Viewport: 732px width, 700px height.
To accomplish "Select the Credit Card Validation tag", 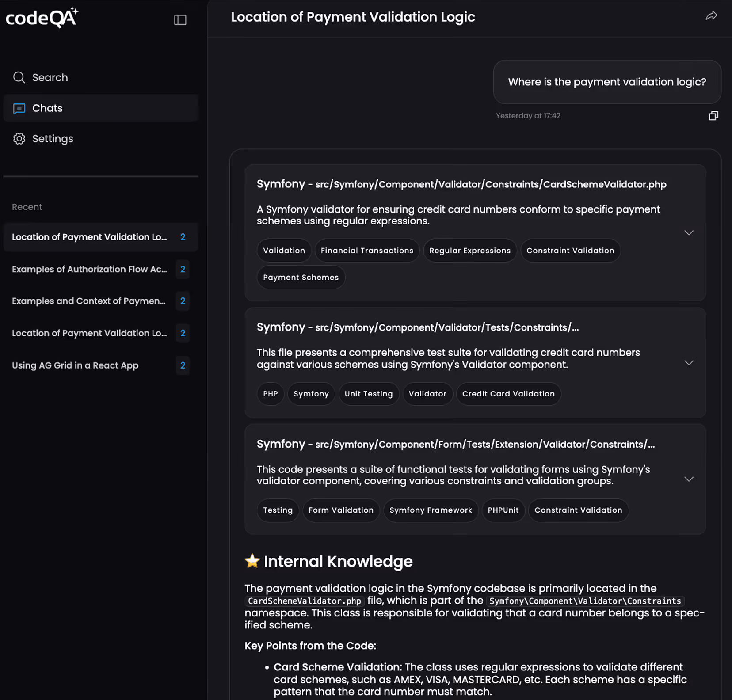I will click(508, 393).
